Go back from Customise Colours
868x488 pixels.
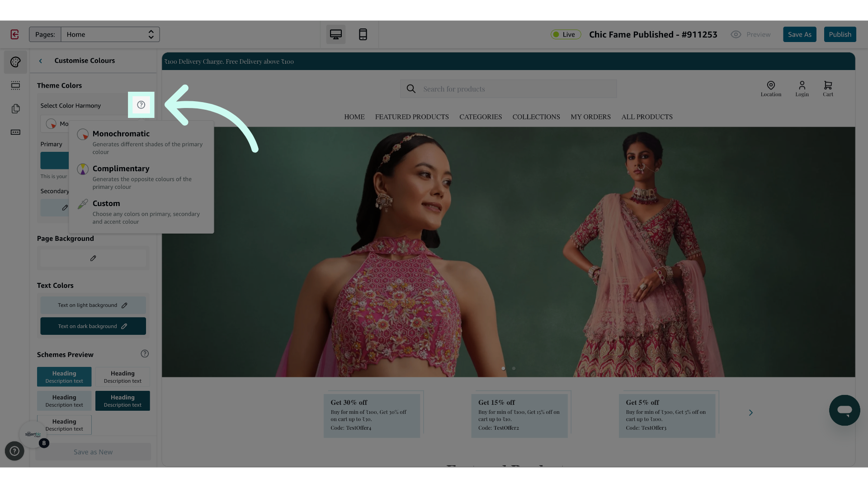pyautogui.click(x=41, y=61)
